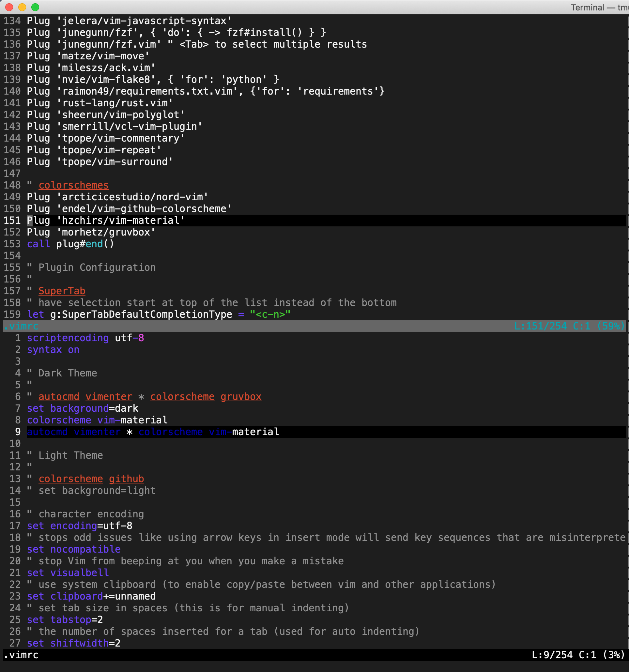Click the underlined autocmd vimenter text on line 9
This screenshot has height=672, width=629.
pos(73,432)
